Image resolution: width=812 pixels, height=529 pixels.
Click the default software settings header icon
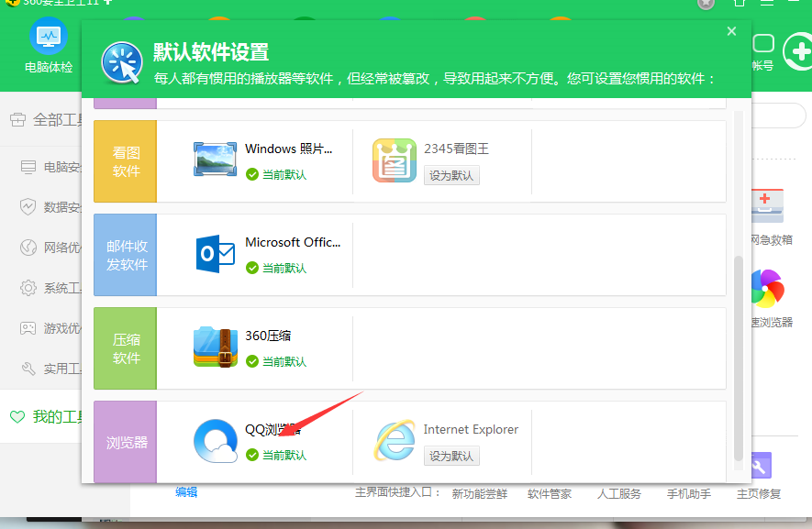(122, 63)
